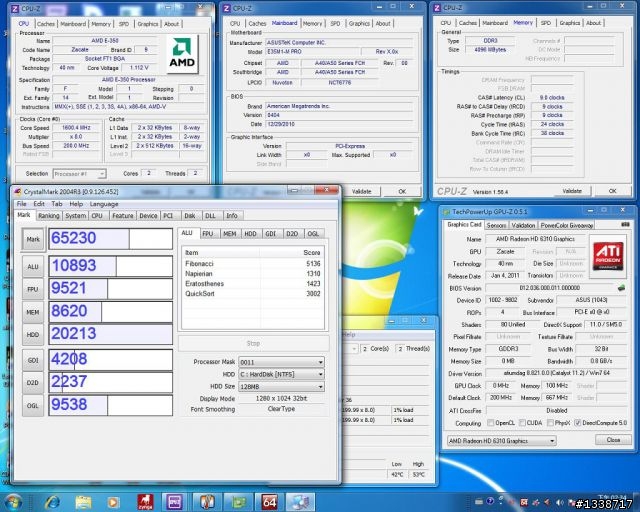The image size is (640, 512).
Task: Run the OGL benchmark button
Action: pyautogui.click(x=33, y=405)
